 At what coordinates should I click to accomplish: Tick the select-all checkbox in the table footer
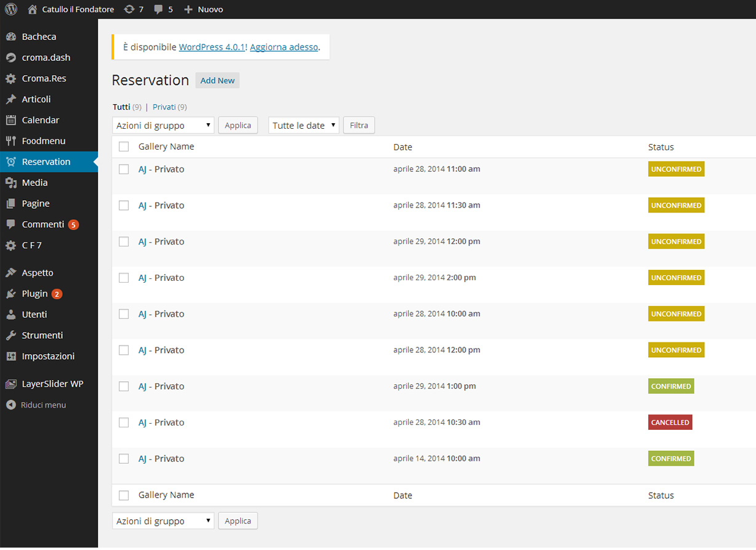point(124,495)
